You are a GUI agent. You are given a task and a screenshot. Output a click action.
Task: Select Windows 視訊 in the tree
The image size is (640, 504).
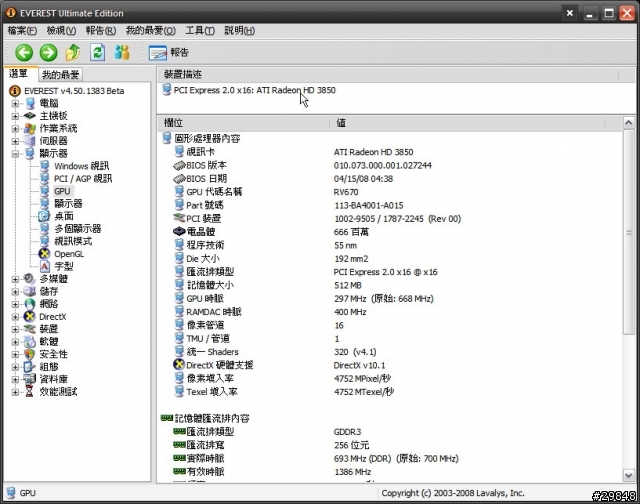(82, 166)
